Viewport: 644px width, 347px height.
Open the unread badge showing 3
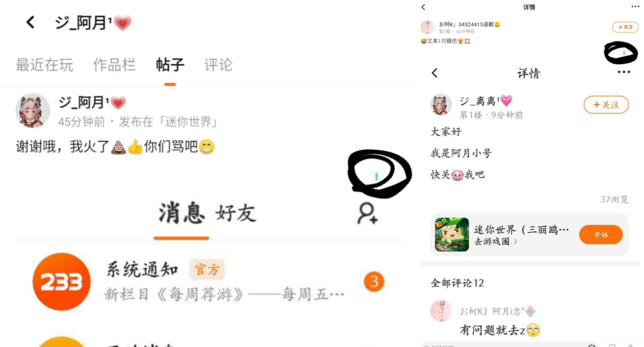(374, 282)
